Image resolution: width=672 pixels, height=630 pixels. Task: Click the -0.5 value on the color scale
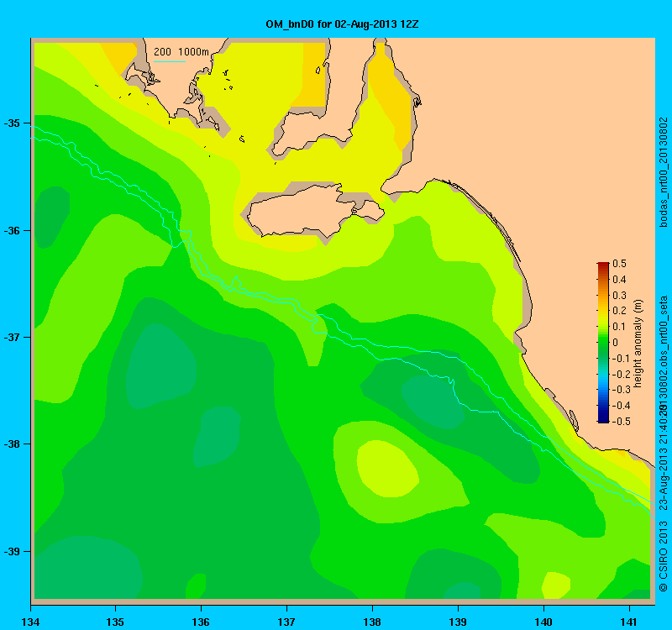tap(621, 422)
